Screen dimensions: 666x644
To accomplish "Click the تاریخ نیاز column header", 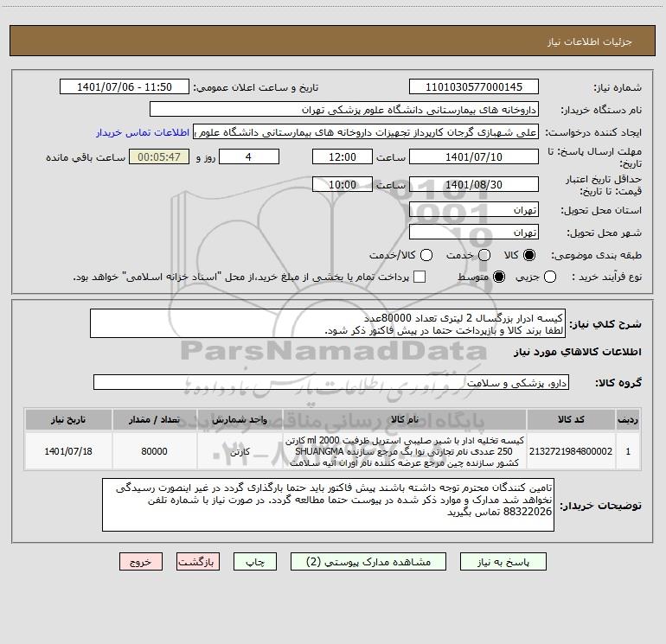I will 68,419.
